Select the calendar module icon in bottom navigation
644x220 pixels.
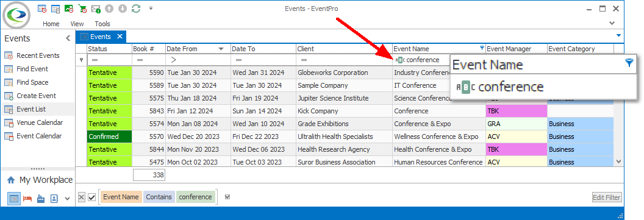tap(14, 199)
